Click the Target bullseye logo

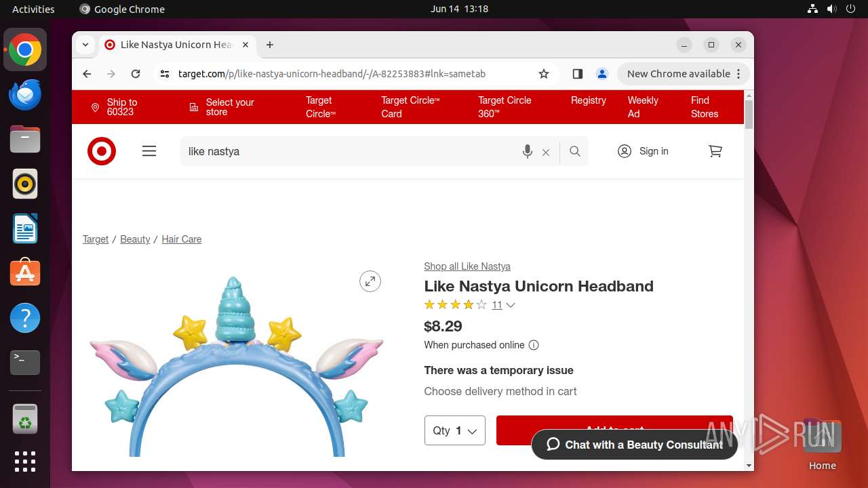point(102,151)
